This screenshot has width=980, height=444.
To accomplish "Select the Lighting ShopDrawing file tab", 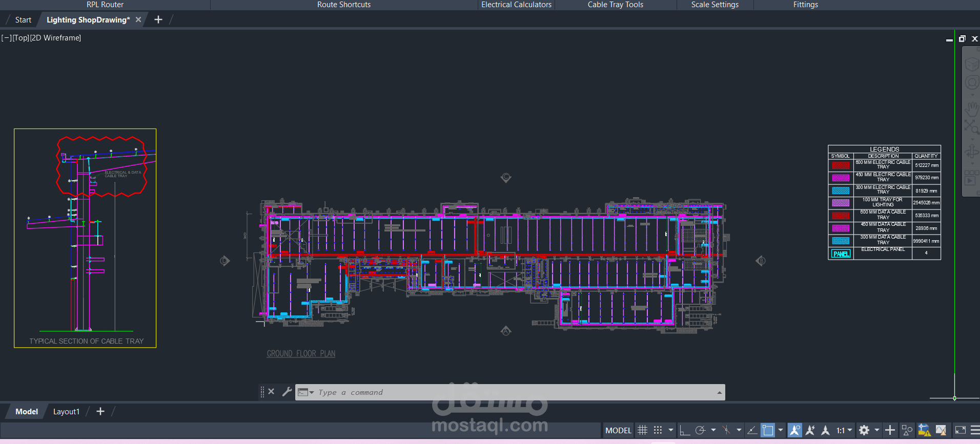I will pyautogui.click(x=88, y=20).
